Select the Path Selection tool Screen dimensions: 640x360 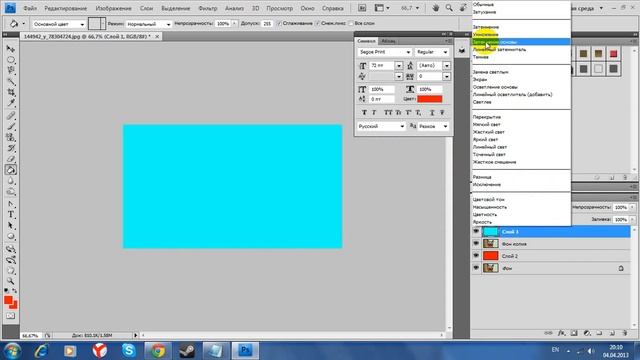point(11,226)
